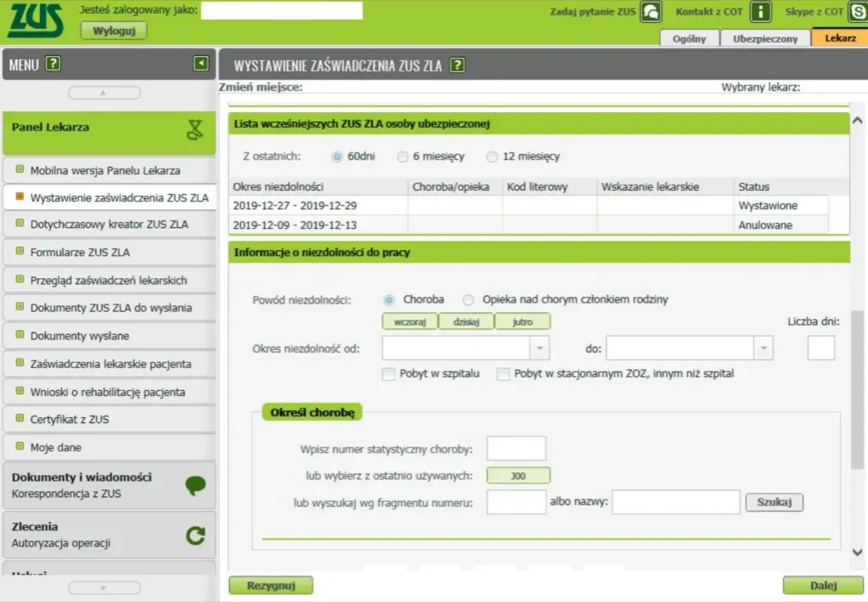The width and height of the screenshot is (868, 602).
Task: Click the Liczba dni input field
Action: pyautogui.click(x=820, y=347)
